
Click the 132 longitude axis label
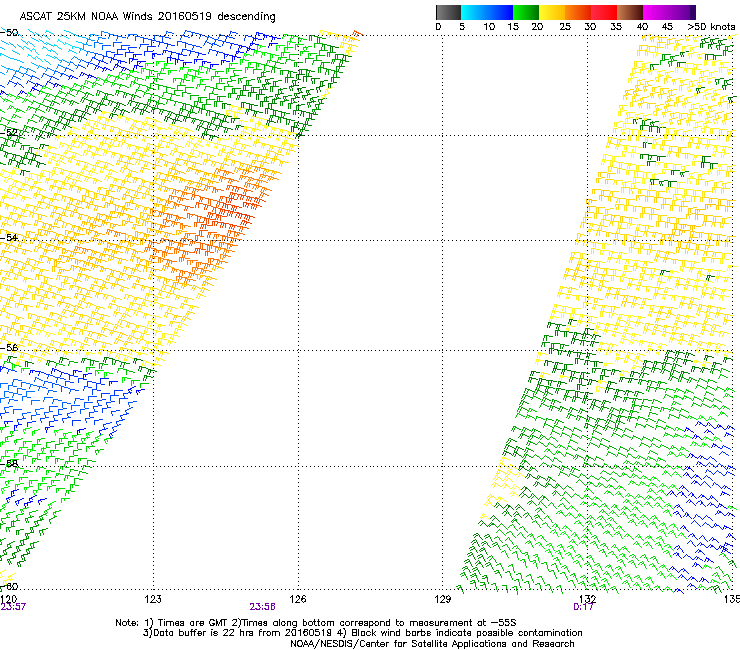pos(587,599)
